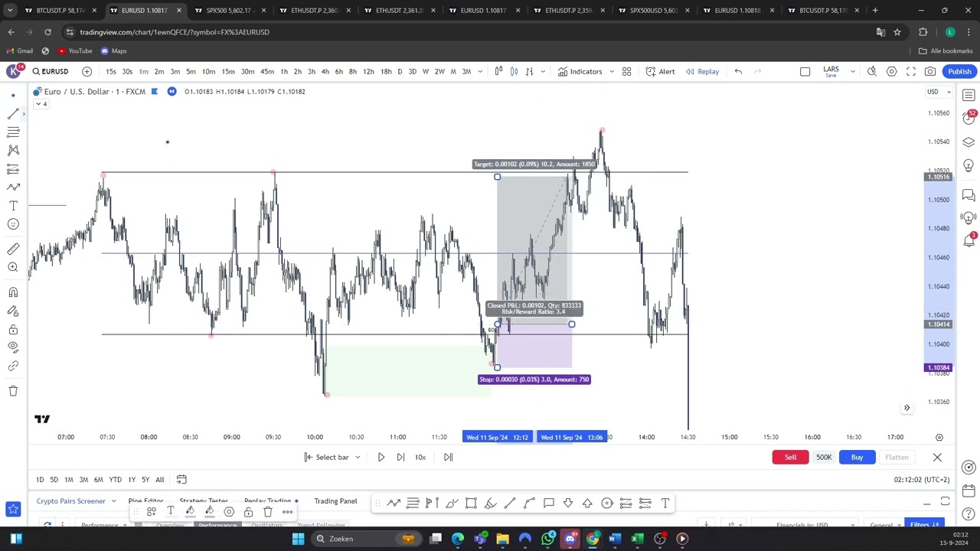This screenshot has height=551, width=980.
Task: Open the quick search icon
Action: pos(872,71)
